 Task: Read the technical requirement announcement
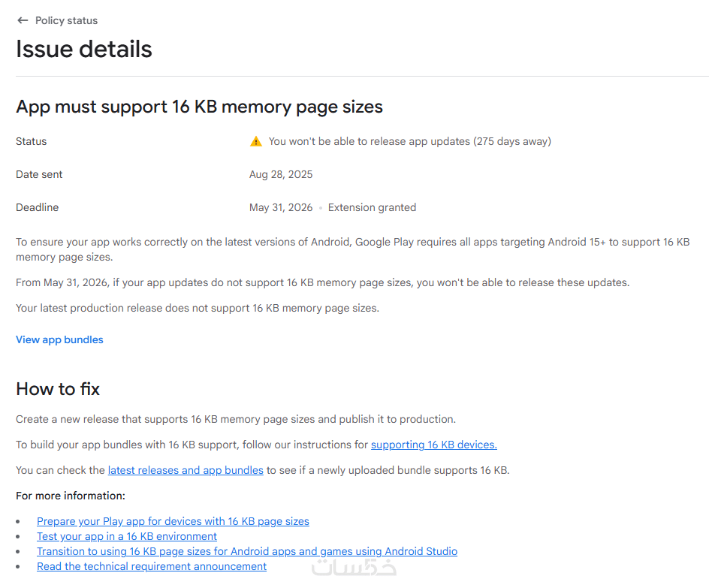pyautogui.click(x=152, y=566)
